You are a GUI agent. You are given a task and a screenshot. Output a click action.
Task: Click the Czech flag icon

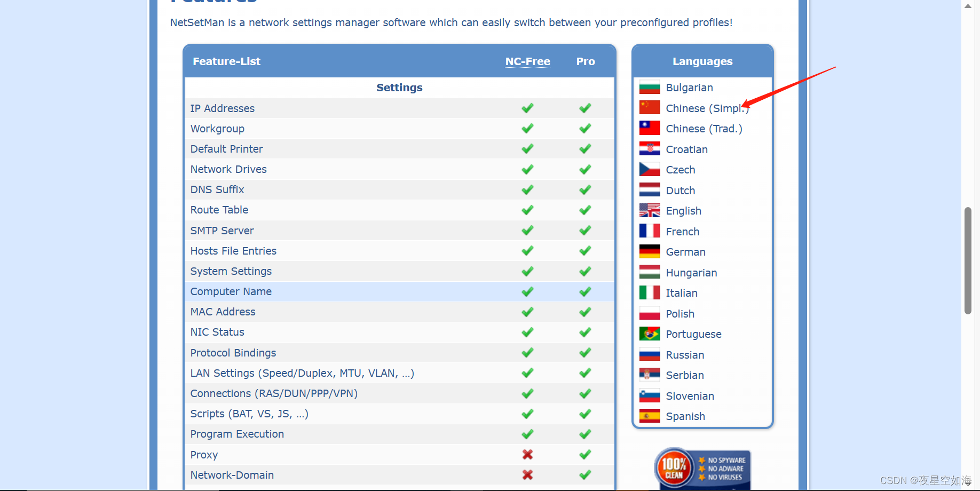coord(650,169)
